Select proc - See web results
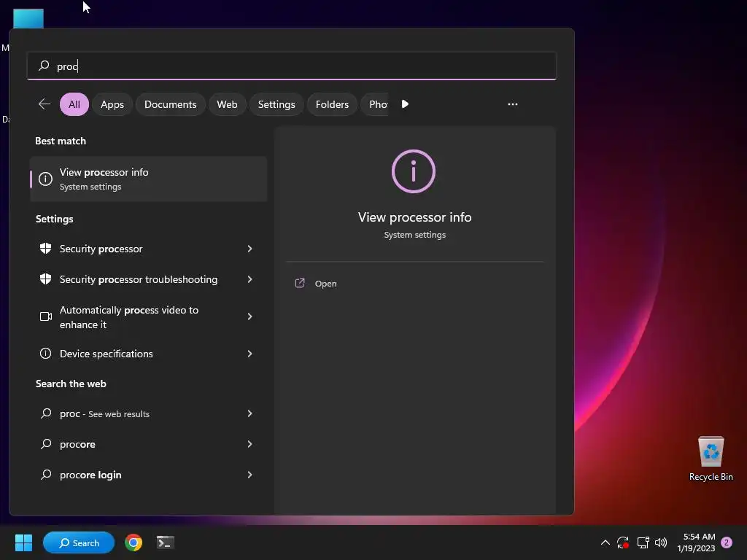This screenshot has width=747, height=560. click(138, 414)
